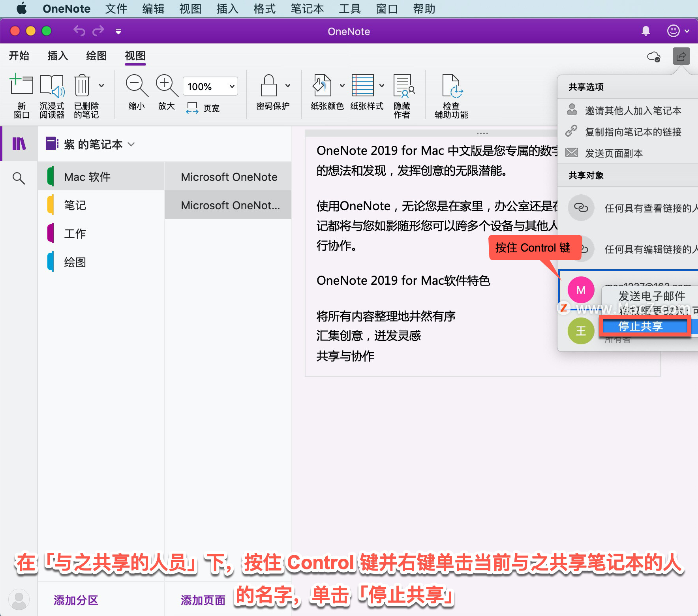
Task: Open the smiley feedback menu
Action: click(678, 31)
